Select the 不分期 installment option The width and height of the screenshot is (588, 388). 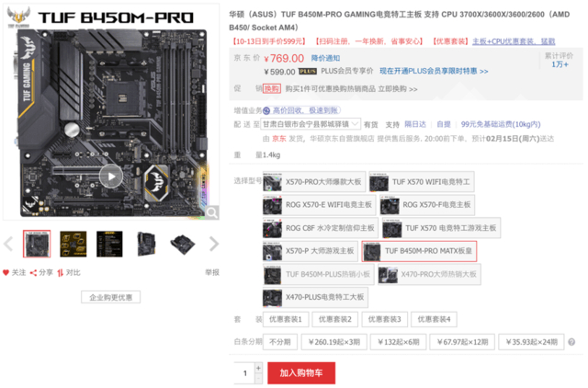point(280,342)
